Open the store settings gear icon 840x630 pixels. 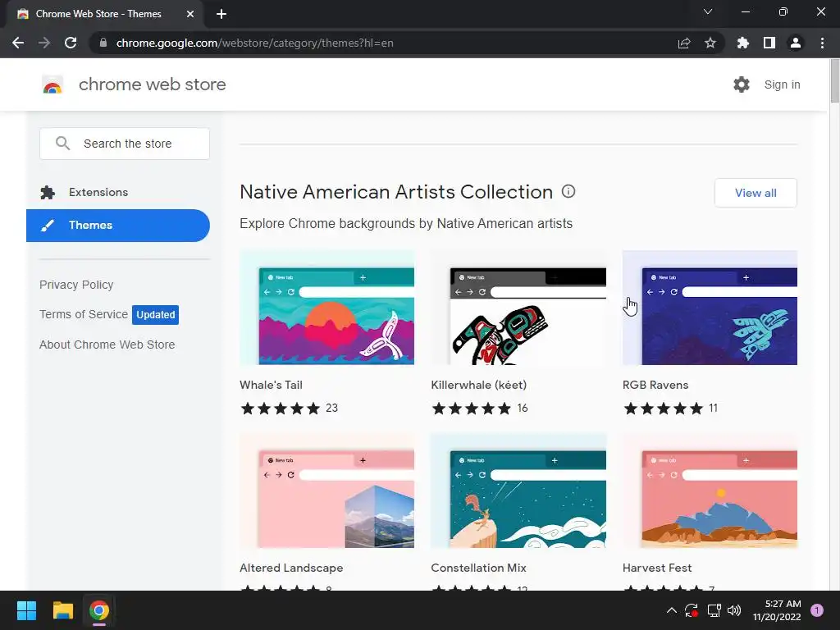(x=741, y=84)
